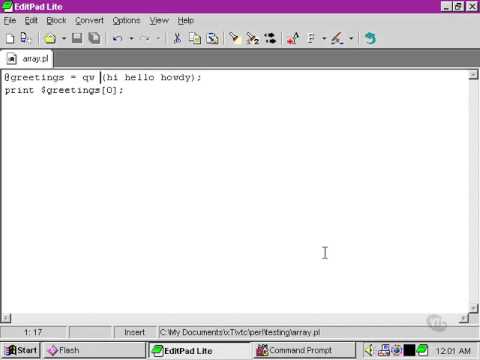Create a new file with the New icon
The image size is (480, 360).
click(x=10, y=39)
